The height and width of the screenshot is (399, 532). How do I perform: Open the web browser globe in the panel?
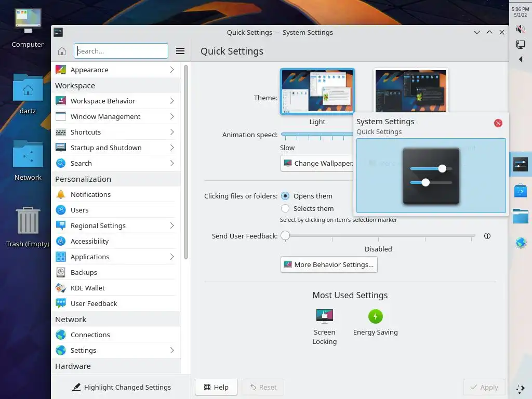pos(521,243)
